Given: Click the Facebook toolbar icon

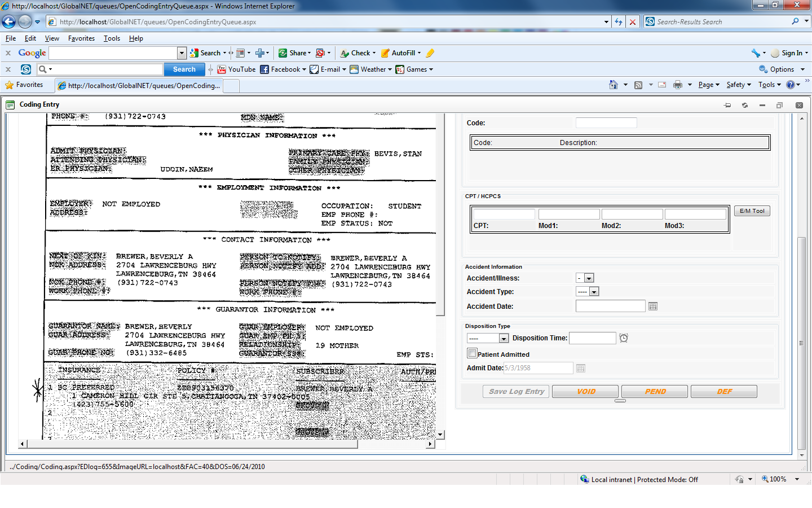Looking at the screenshot, I should point(264,69).
